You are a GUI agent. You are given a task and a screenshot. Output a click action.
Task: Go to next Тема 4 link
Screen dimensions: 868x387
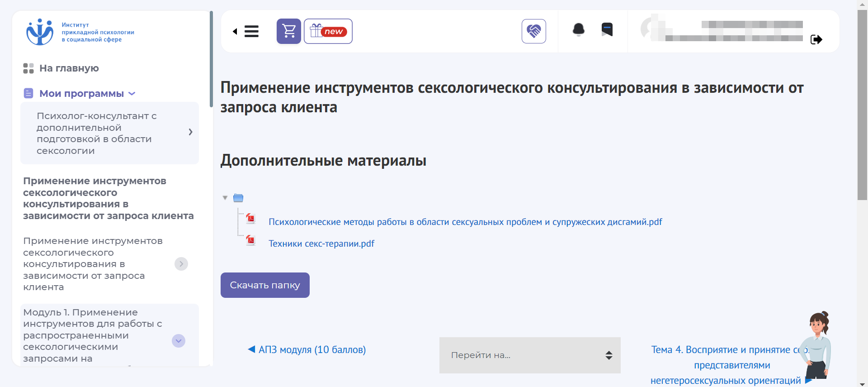tap(731, 365)
